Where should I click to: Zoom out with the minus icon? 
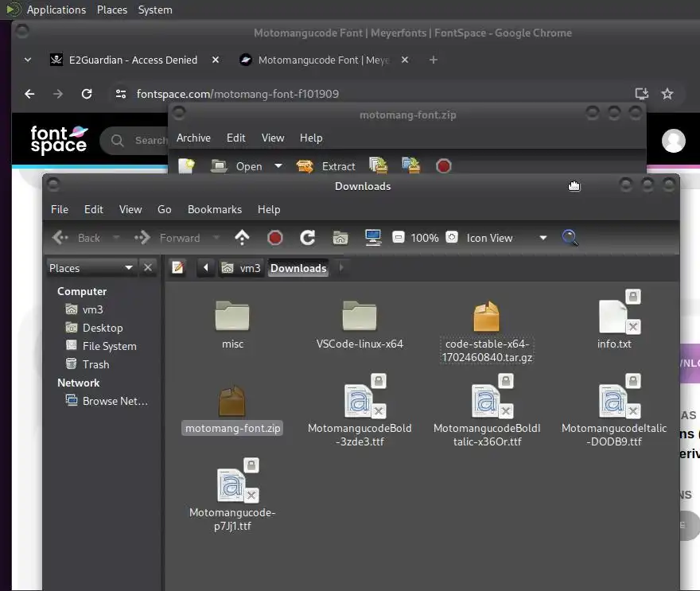(x=399, y=237)
